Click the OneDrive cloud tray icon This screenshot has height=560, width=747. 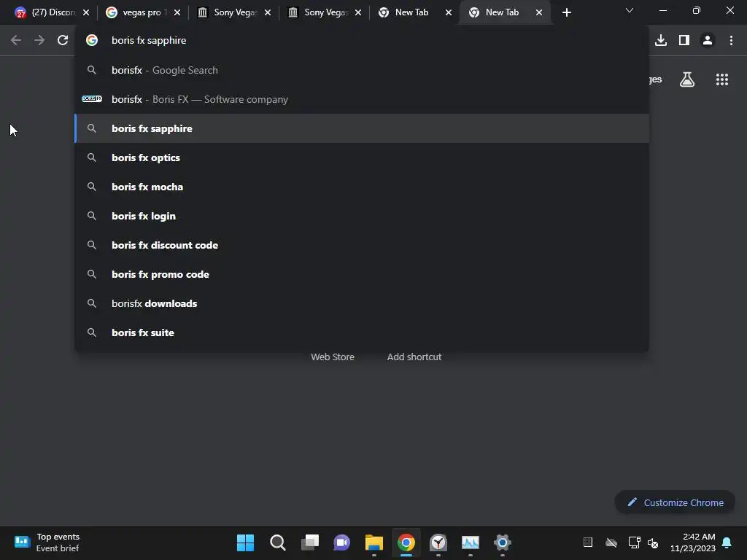pos(611,542)
